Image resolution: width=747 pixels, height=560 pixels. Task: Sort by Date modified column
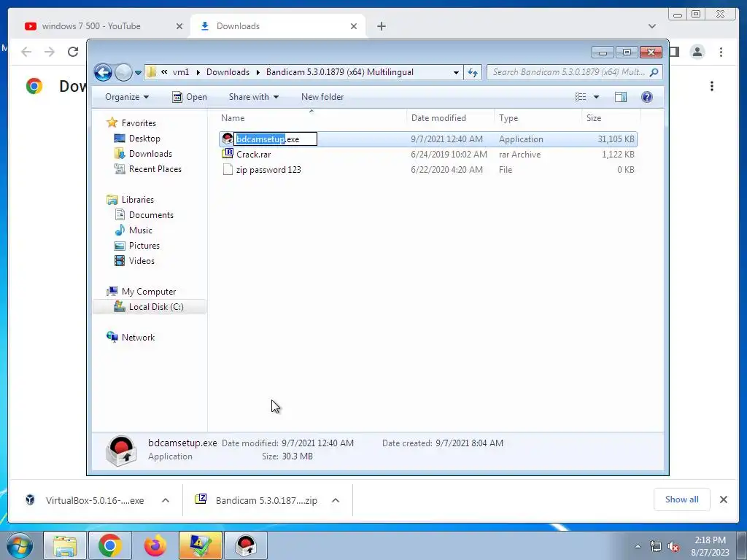point(450,118)
